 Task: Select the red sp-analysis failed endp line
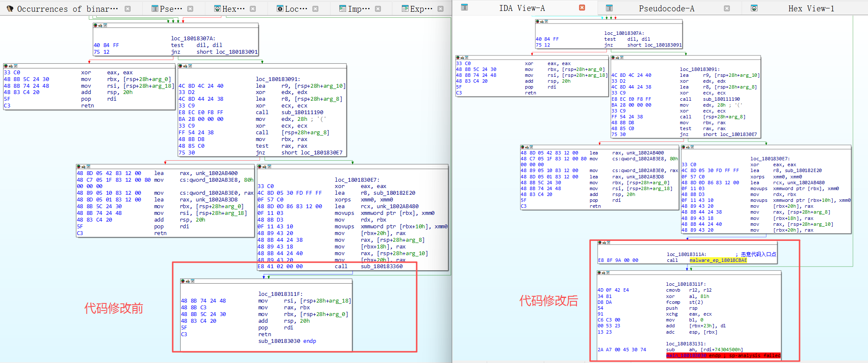[723, 355]
